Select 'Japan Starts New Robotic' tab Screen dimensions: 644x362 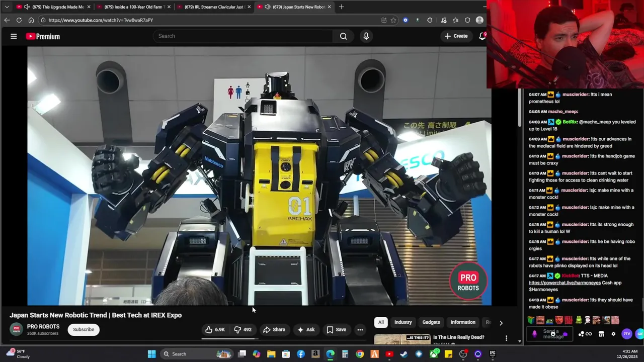click(x=294, y=7)
